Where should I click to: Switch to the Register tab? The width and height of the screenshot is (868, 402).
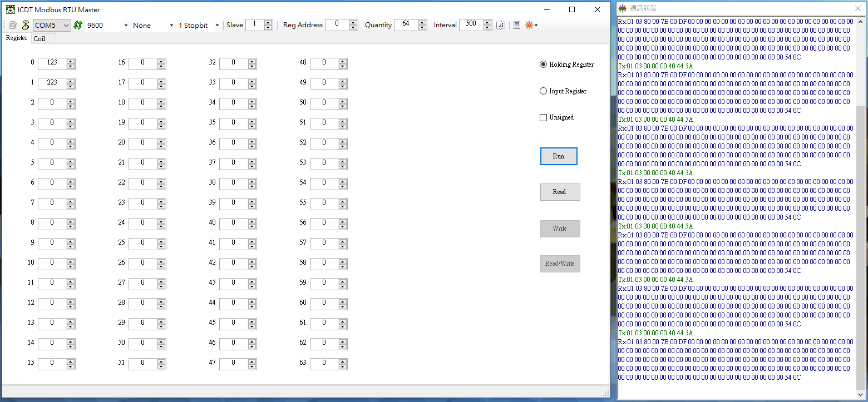[x=17, y=38]
